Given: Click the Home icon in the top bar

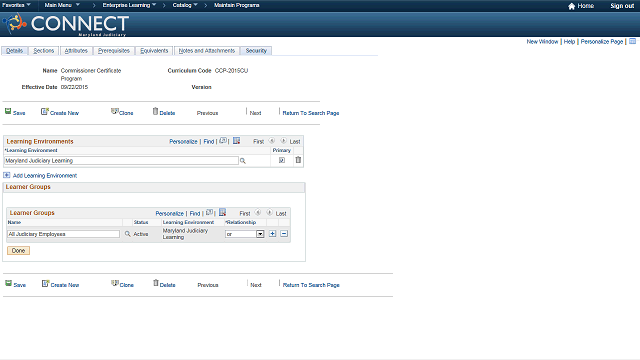Looking at the screenshot, I should 571,6.
